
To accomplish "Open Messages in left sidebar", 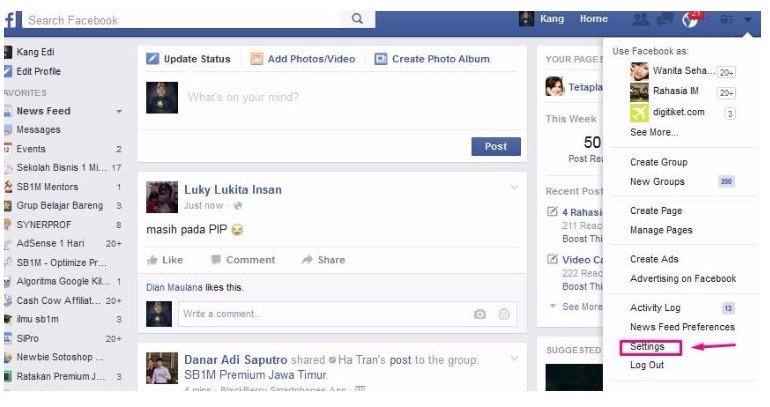I will (38, 130).
